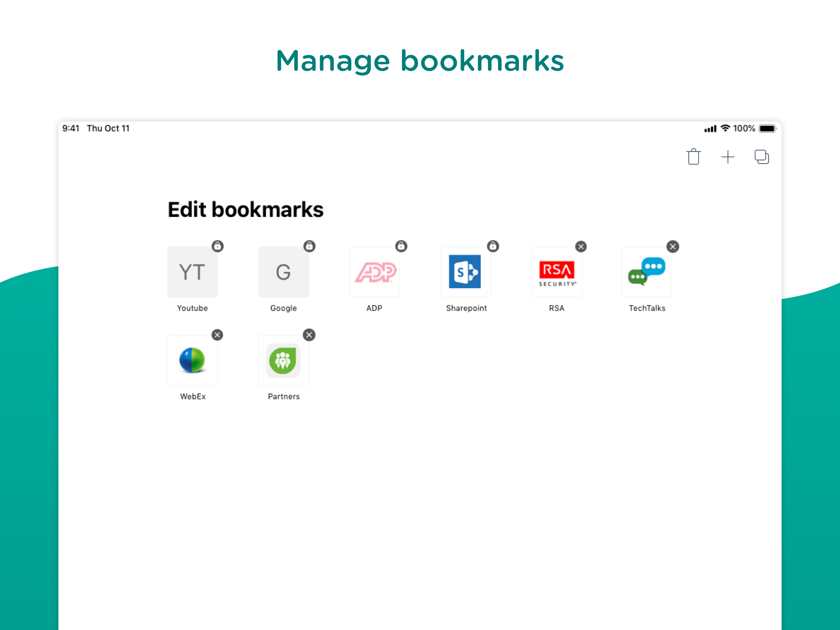Delete the TechTalks bookmark
The height and width of the screenshot is (630, 840).
(672, 247)
